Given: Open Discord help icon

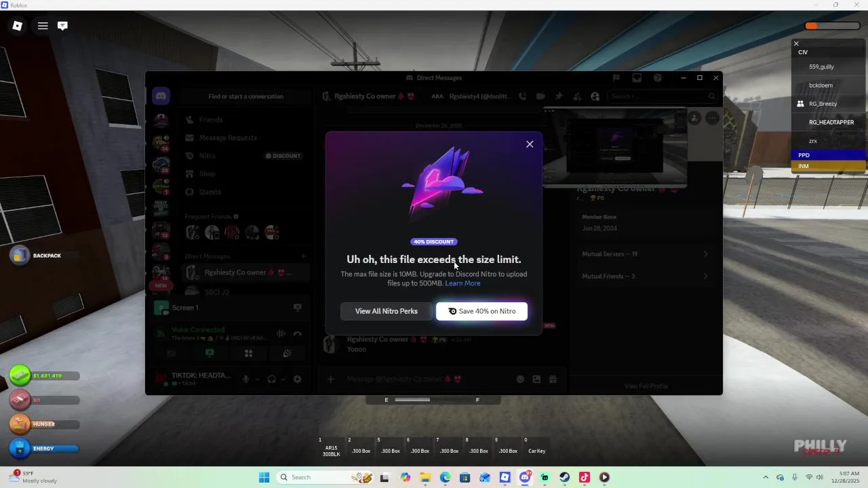Looking at the screenshot, I should point(658,78).
